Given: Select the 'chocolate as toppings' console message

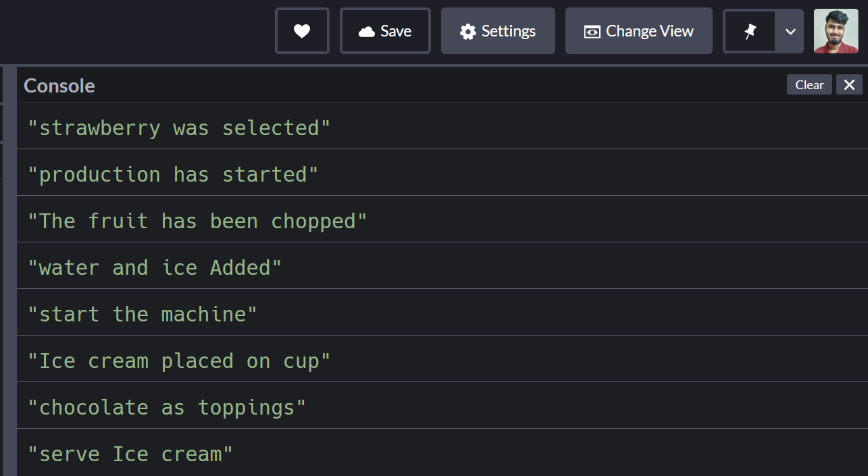Looking at the screenshot, I should [x=164, y=407].
